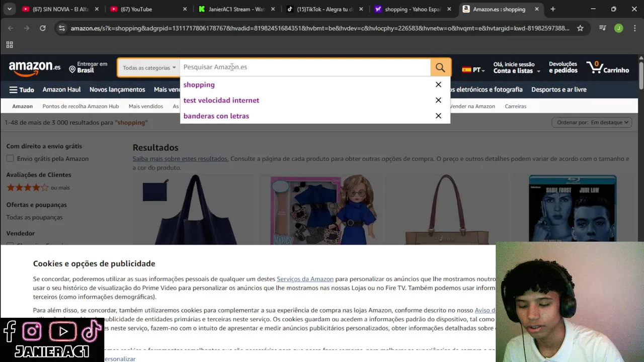The width and height of the screenshot is (644, 362).
Task: Open the Carreiras link
Action: pos(516,106)
